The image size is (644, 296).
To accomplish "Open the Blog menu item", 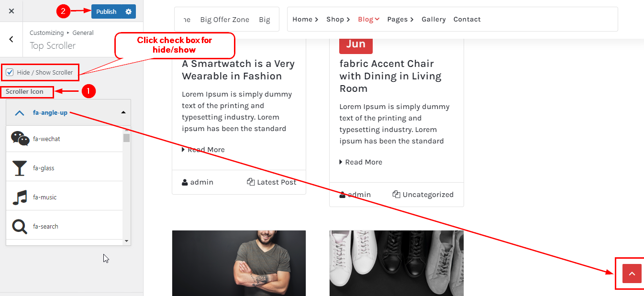I will point(368,19).
